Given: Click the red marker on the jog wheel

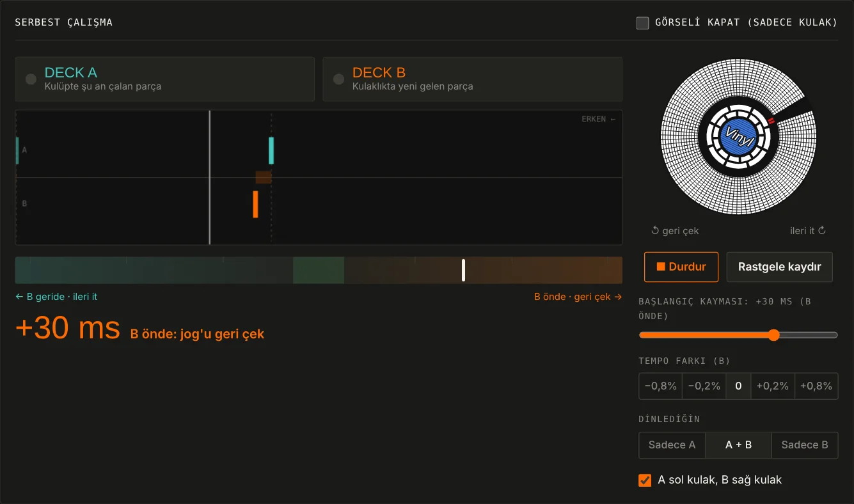Looking at the screenshot, I should [771, 120].
